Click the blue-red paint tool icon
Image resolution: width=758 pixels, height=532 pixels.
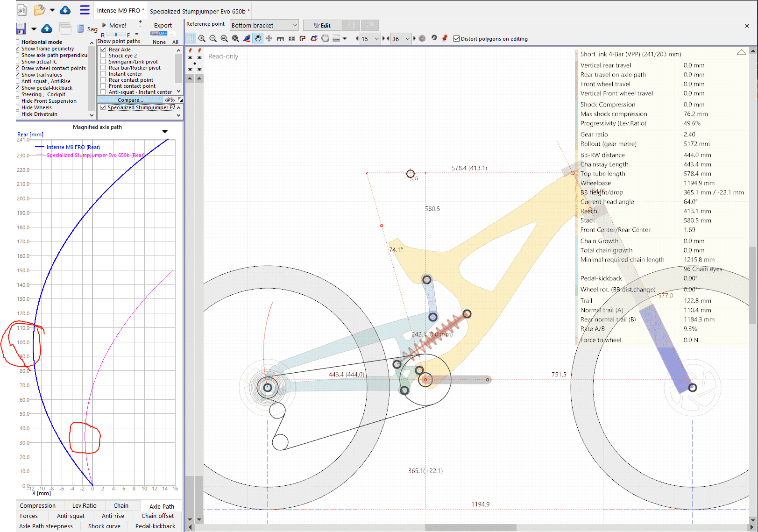247,38
